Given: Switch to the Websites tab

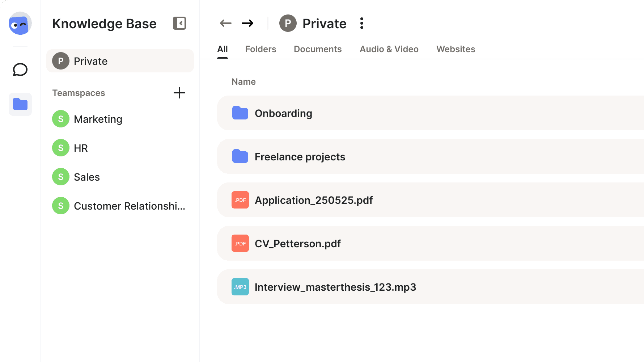Looking at the screenshot, I should click(x=456, y=49).
